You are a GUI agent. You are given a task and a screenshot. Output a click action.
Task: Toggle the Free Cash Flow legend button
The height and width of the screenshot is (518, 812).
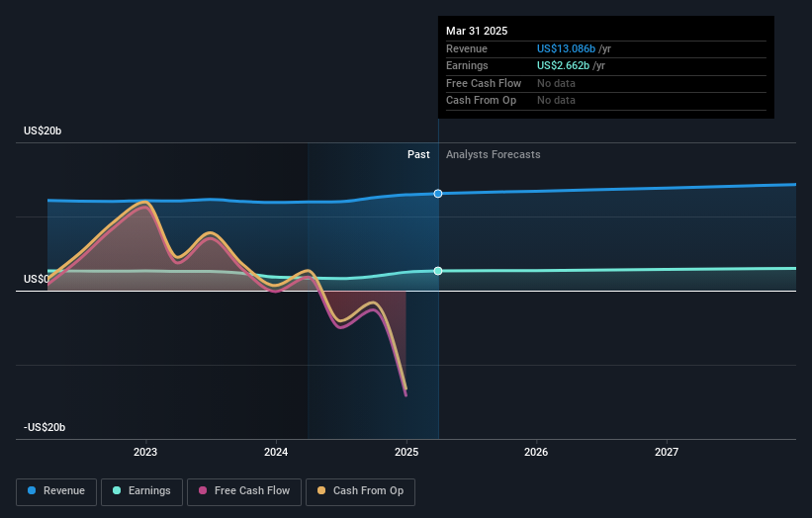[244, 491]
